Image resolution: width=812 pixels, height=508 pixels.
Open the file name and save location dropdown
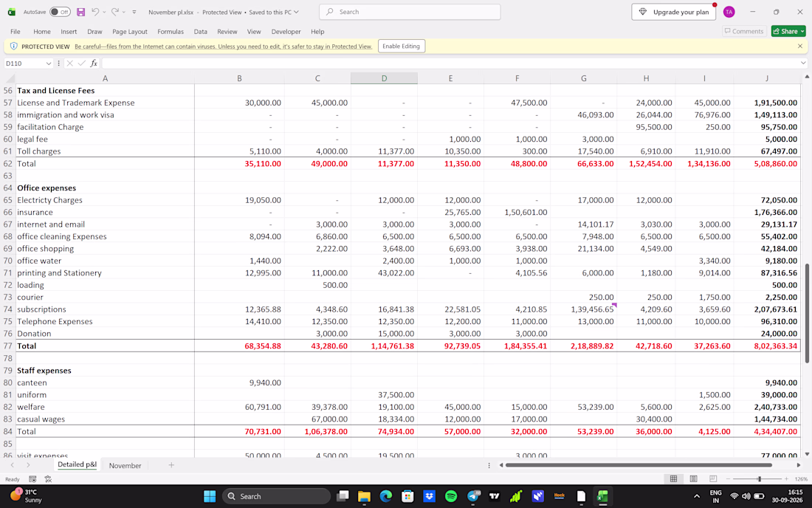coord(296,12)
